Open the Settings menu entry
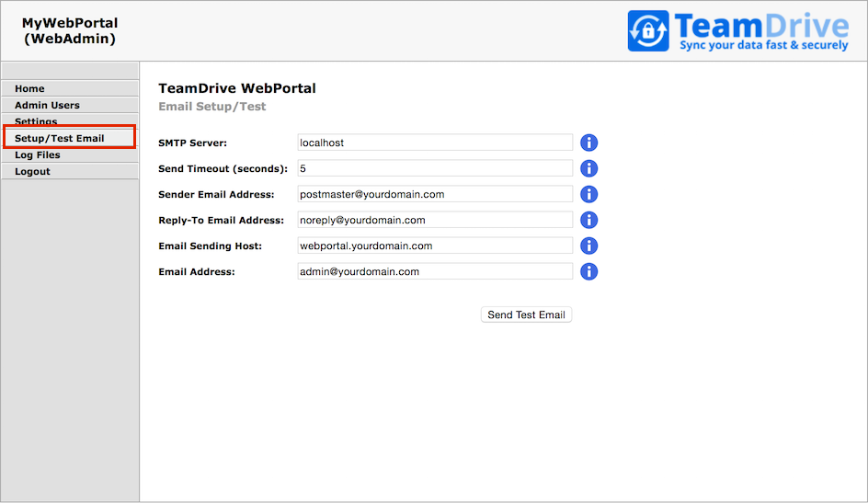The width and height of the screenshot is (868, 503). pos(70,120)
